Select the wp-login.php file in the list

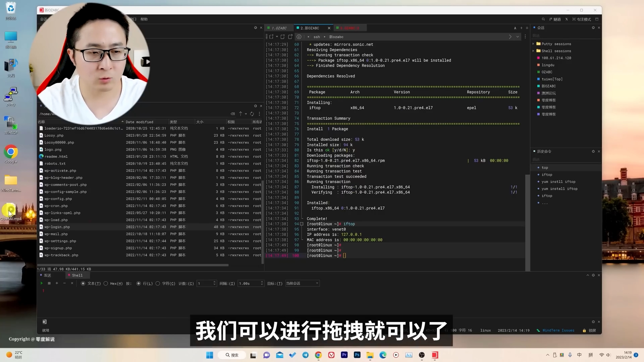click(57, 227)
